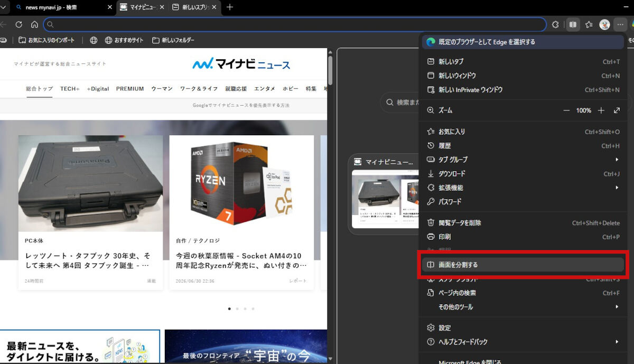Open the ホビー navigation link
This screenshot has height=364, width=634.
[290, 89]
